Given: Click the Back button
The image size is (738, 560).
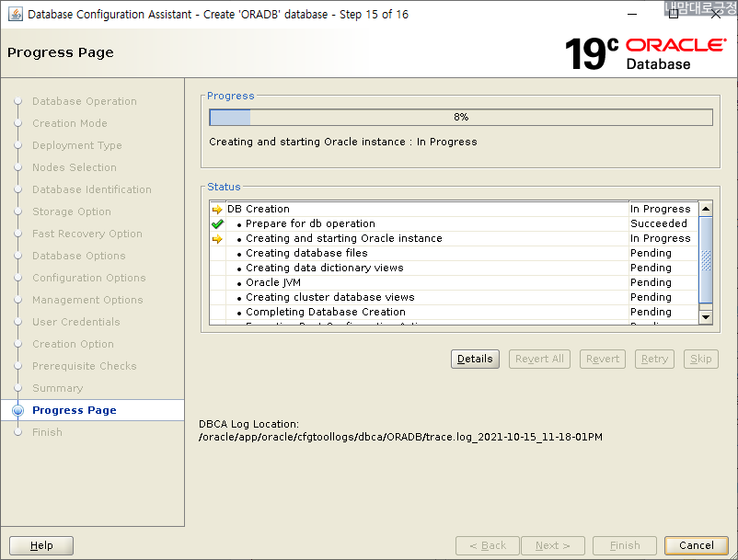Looking at the screenshot, I should pos(488,545).
